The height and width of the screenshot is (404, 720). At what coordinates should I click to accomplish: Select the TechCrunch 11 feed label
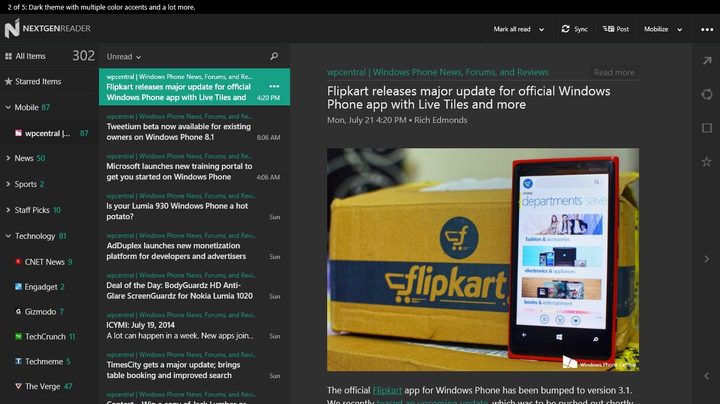(x=50, y=337)
